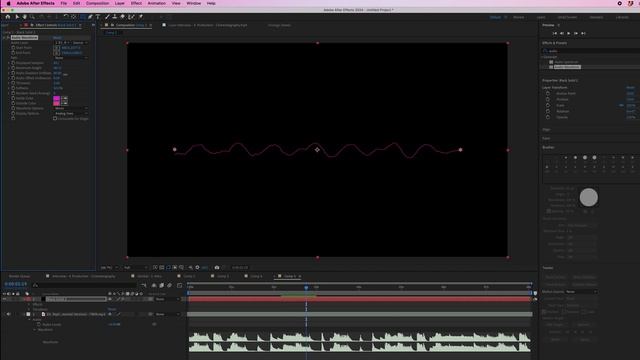The image size is (640, 360).
Task: Toggle stopwatch for Softness
Action: [13, 88]
